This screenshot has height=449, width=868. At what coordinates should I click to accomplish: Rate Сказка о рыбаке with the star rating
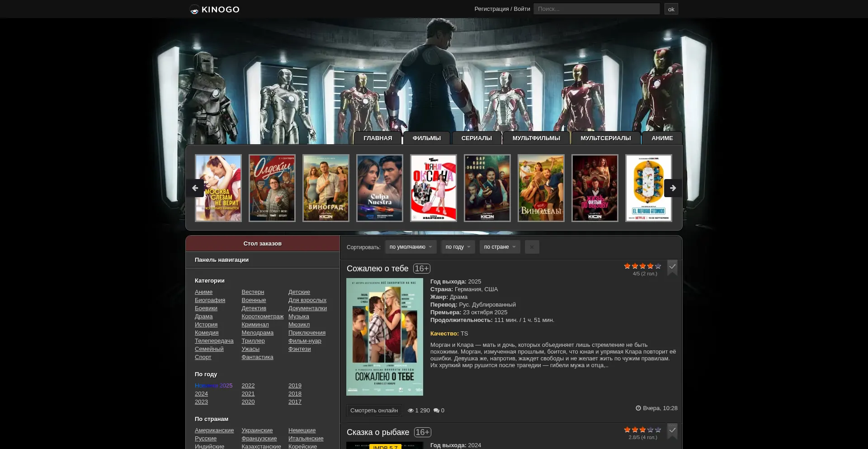pyautogui.click(x=642, y=430)
